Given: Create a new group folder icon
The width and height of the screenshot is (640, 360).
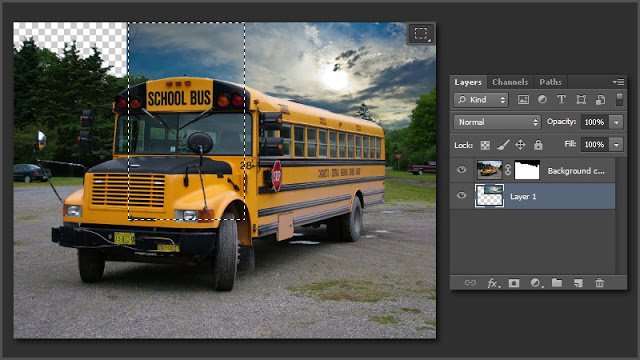Looking at the screenshot, I should [x=557, y=282].
